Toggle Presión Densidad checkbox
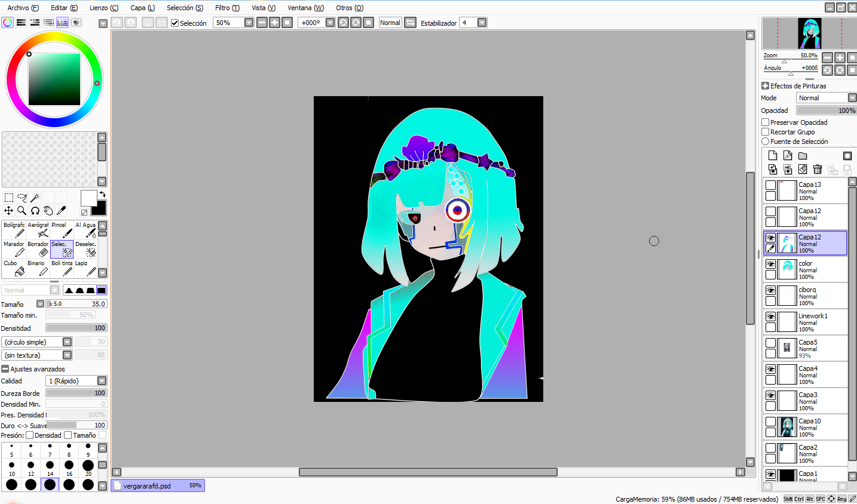This screenshot has width=857, height=504. 29,435
